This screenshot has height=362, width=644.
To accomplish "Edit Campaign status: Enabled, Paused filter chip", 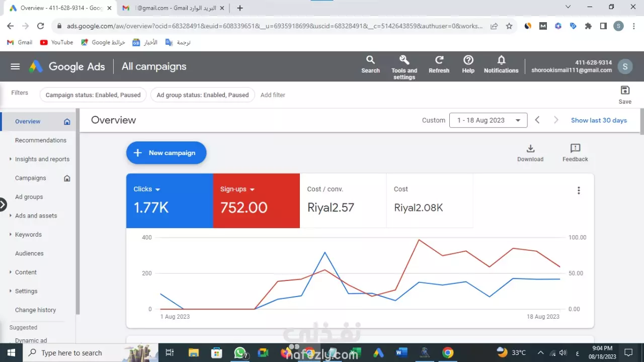I will [93, 95].
